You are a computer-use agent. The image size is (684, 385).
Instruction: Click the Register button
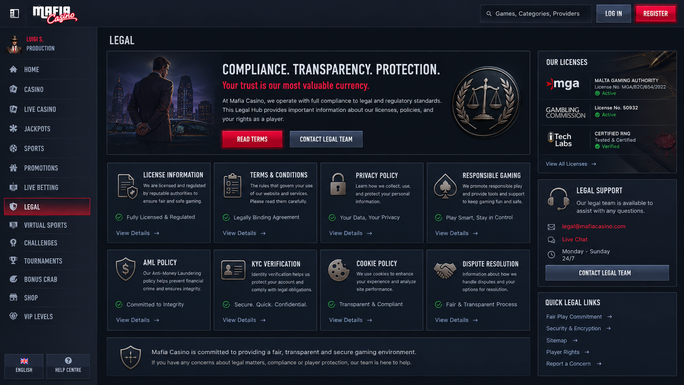click(x=655, y=14)
